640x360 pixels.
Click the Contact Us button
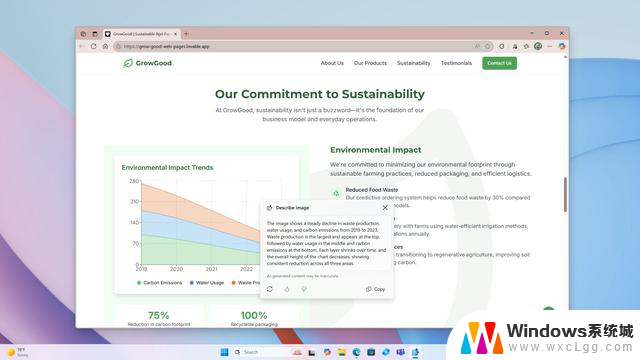499,63
